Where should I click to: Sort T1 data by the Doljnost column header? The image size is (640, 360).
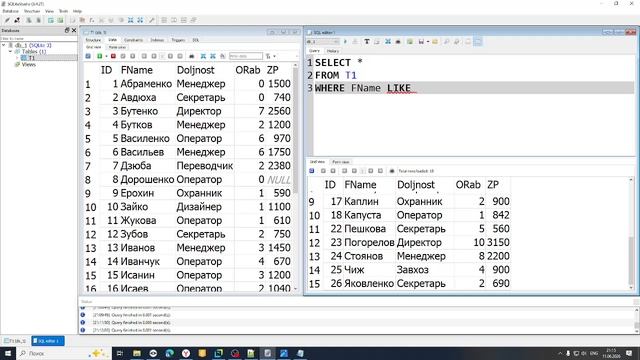196,70
